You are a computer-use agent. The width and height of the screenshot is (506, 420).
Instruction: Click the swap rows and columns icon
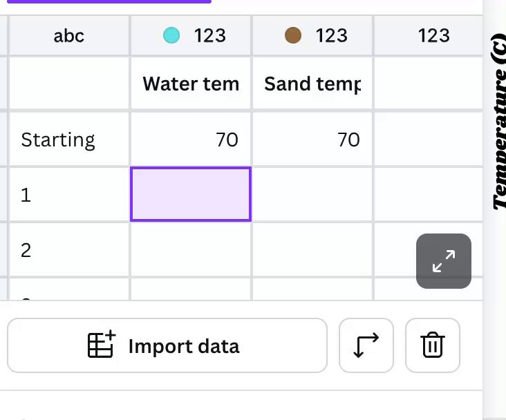[366, 345]
